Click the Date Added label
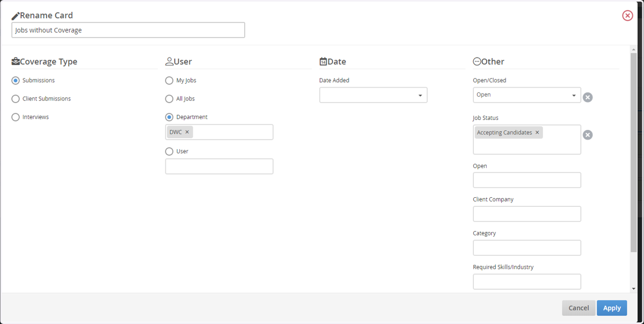 pos(334,81)
